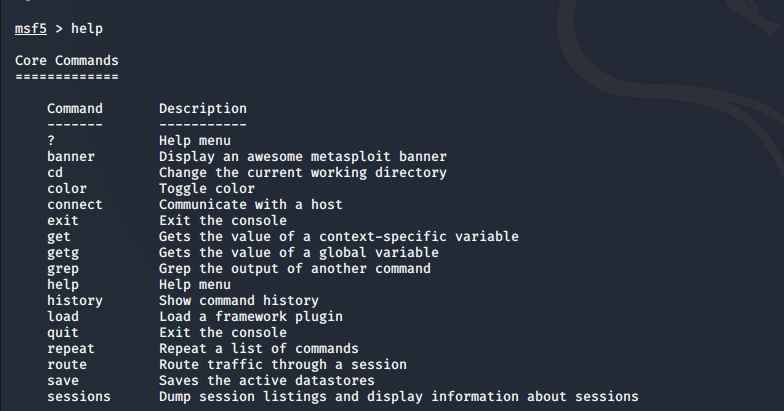784x411 pixels.
Task: Click the connect command entry
Action: 74,204
